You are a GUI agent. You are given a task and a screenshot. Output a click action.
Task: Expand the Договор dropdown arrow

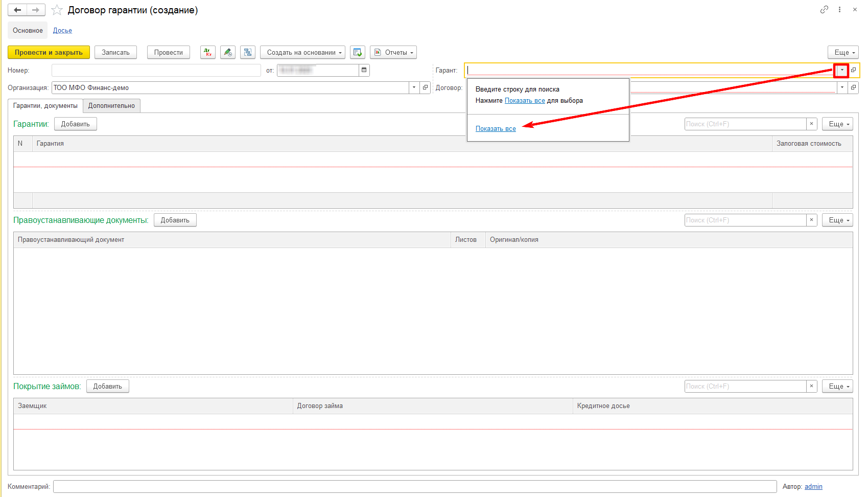click(842, 87)
